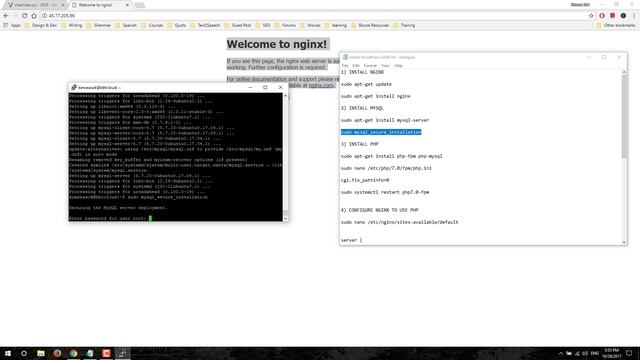Click PuTTY icon in terminal title bar
The height and width of the screenshot is (360, 640).
(x=74, y=87)
